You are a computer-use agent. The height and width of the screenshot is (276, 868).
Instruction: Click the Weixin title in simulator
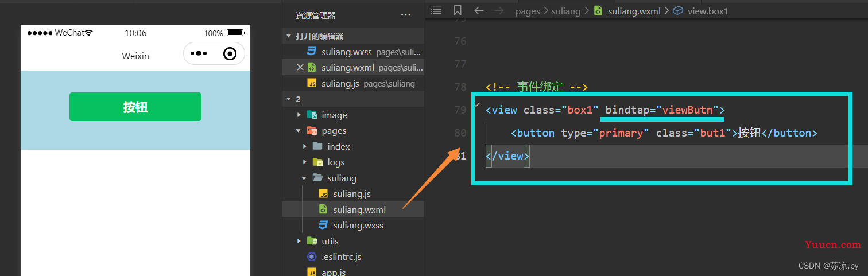[135, 56]
